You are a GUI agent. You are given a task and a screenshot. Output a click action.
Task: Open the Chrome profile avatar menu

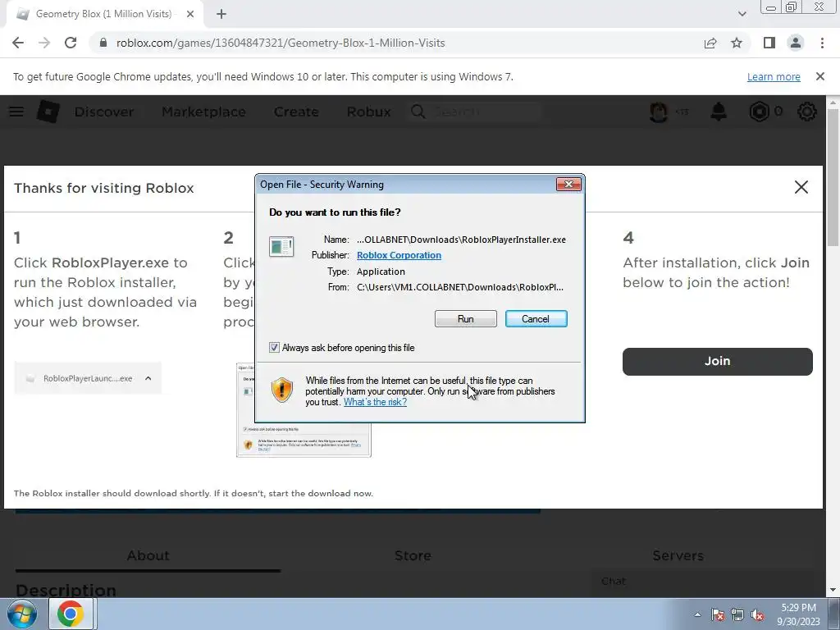tap(796, 43)
